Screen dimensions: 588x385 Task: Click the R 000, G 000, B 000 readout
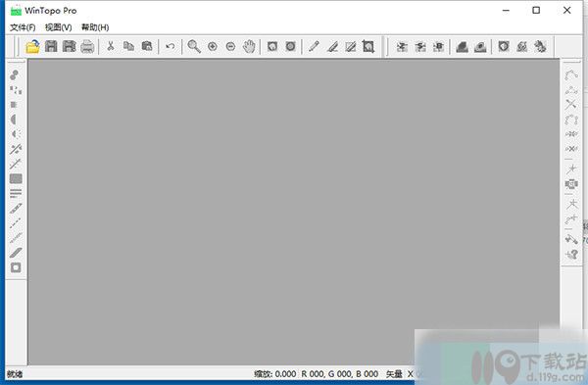point(340,374)
